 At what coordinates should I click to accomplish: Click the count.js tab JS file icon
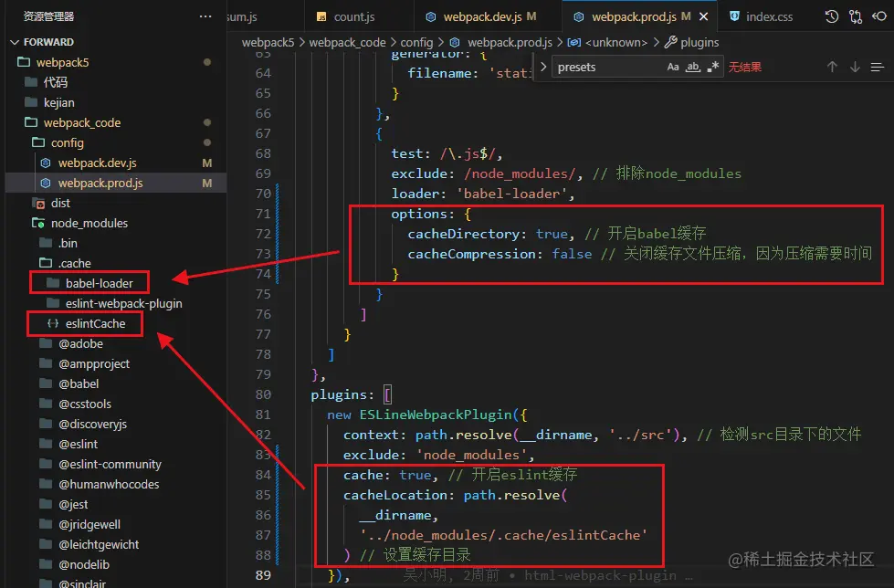pyautogui.click(x=321, y=16)
